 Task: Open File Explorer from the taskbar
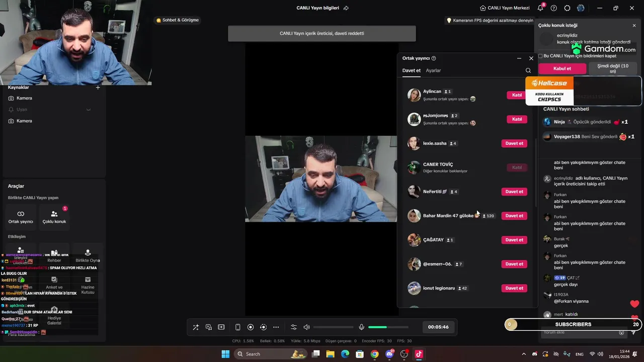(x=331, y=354)
